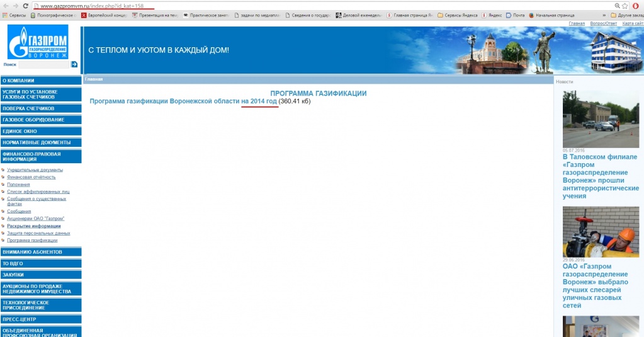644x337 pixels.
Task: Go back using the browser back arrow
Action: coord(6,6)
